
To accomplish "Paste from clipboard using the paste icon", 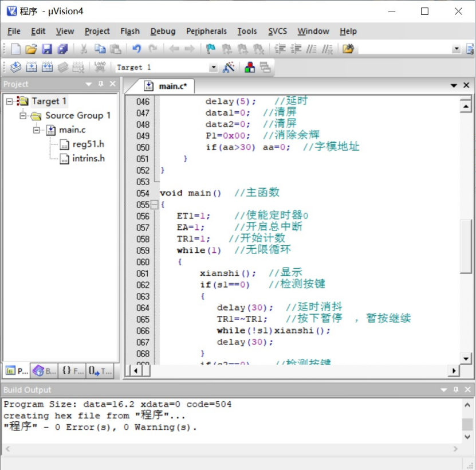I will 115,49.
